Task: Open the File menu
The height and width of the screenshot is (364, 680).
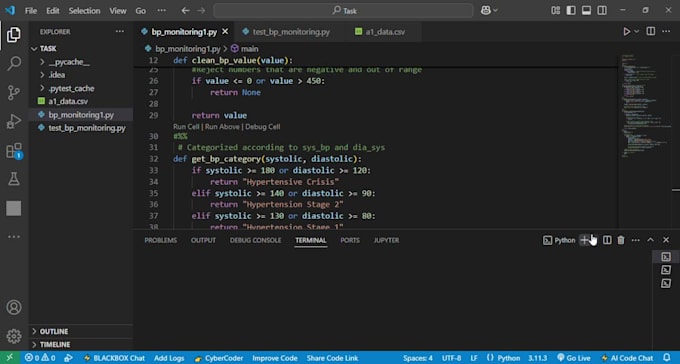Action: click(31, 10)
